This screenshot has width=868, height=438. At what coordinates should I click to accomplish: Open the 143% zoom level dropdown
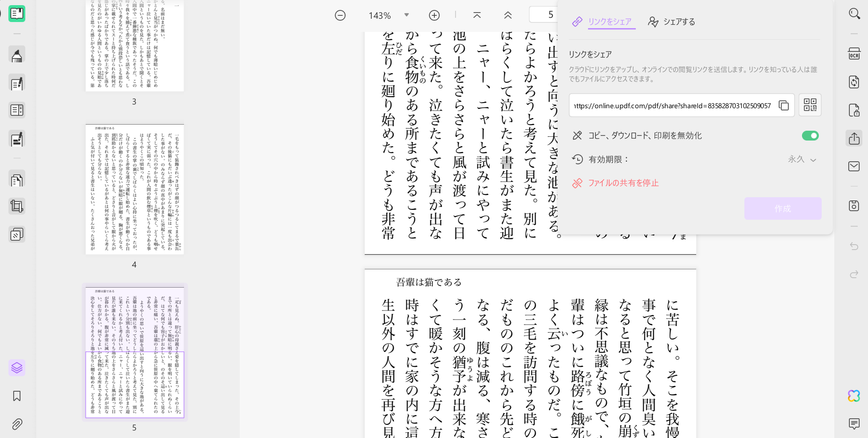click(x=407, y=15)
